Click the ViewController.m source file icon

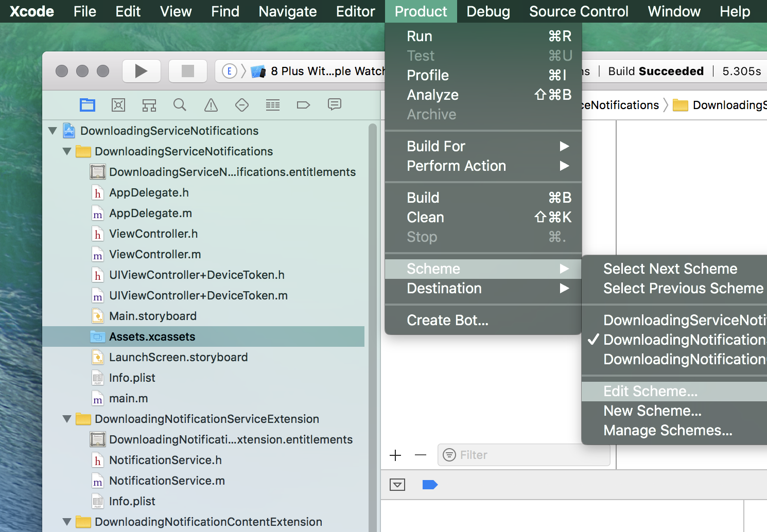(98, 255)
